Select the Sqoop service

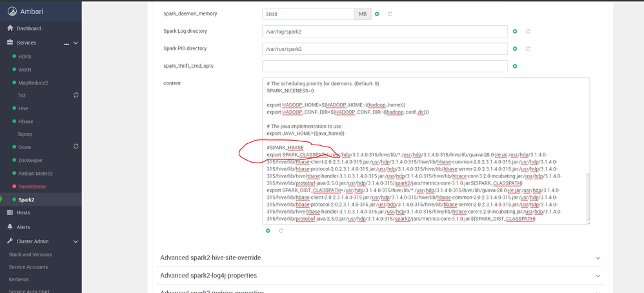25,134
